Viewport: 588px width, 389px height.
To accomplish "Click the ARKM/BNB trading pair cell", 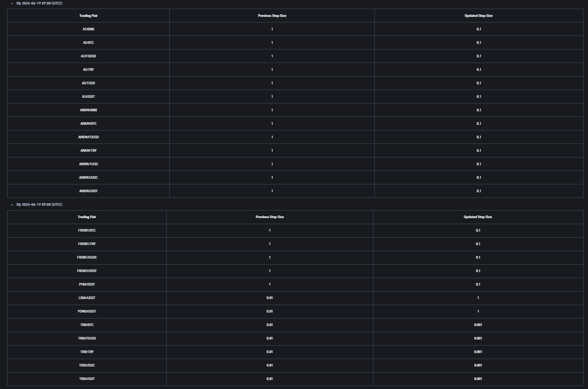I will point(88,110).
